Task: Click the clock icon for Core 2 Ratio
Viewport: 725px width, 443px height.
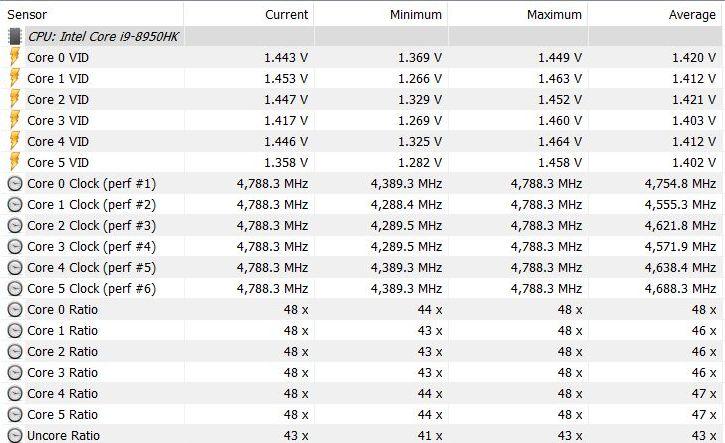Action: [x=15, y=351]
